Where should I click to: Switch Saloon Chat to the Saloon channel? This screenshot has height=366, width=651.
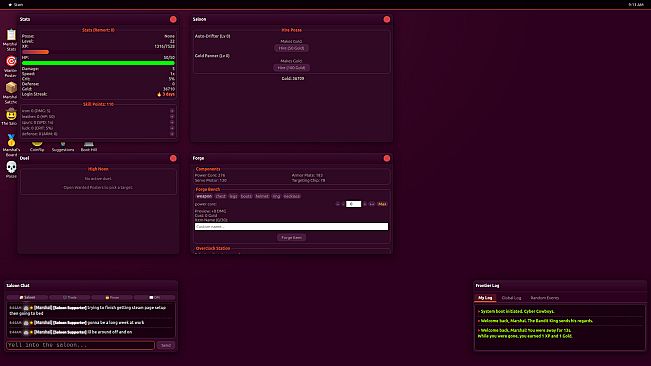27,298
